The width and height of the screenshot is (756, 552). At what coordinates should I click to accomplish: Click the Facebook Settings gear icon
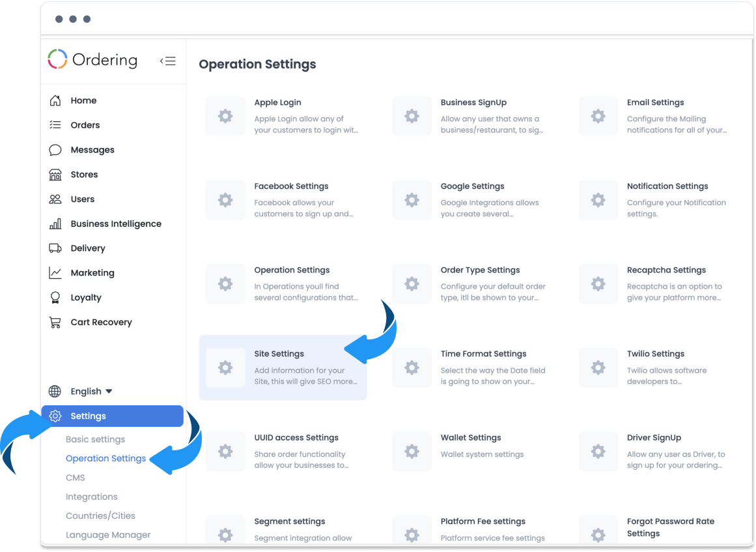click(225, 200)
